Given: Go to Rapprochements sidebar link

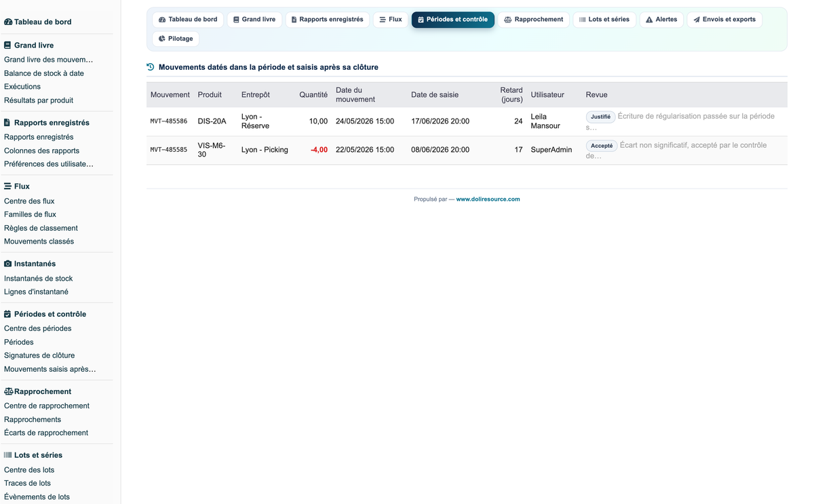Looking at the screenshot, I should pyautogui.click(x=33, y=419).
